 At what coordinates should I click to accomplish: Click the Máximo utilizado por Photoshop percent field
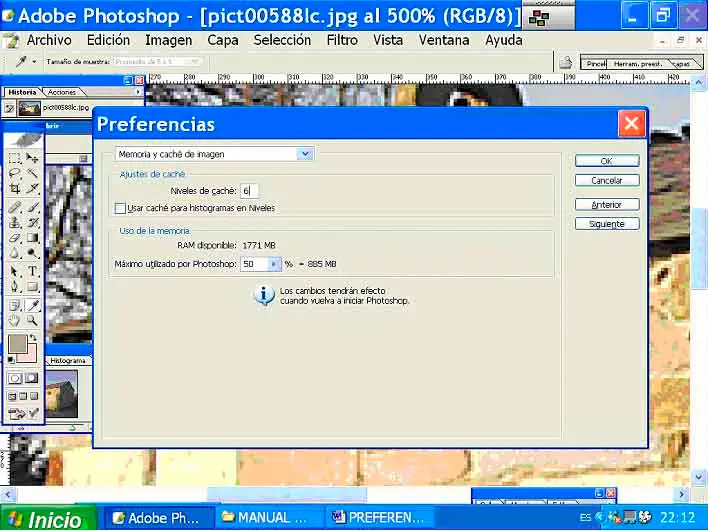tap(255, 264)
